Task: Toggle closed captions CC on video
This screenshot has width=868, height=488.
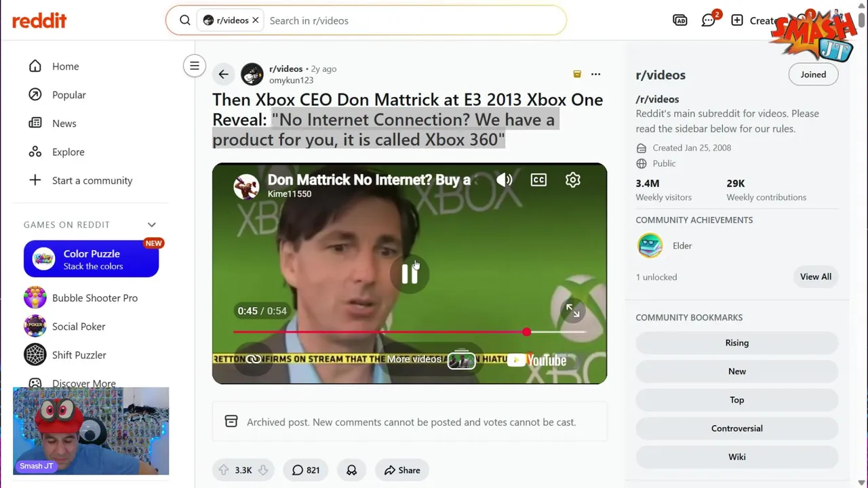Action: 538,180
